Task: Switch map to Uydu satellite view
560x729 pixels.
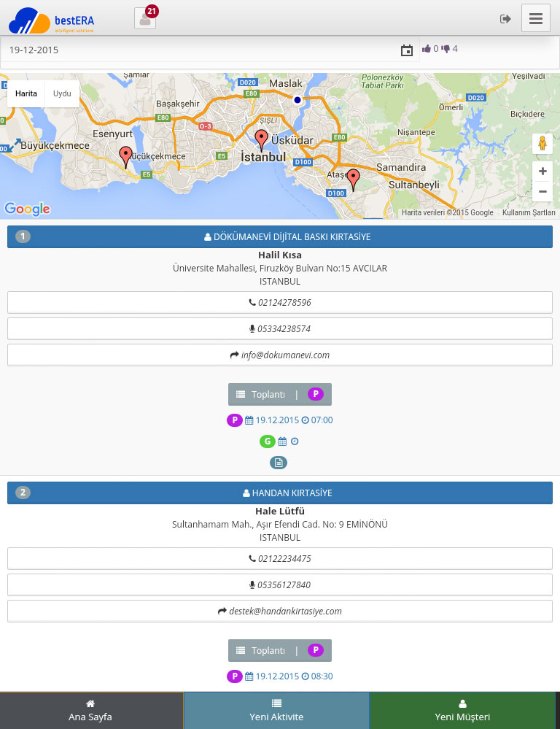Action: coord(62,93)
